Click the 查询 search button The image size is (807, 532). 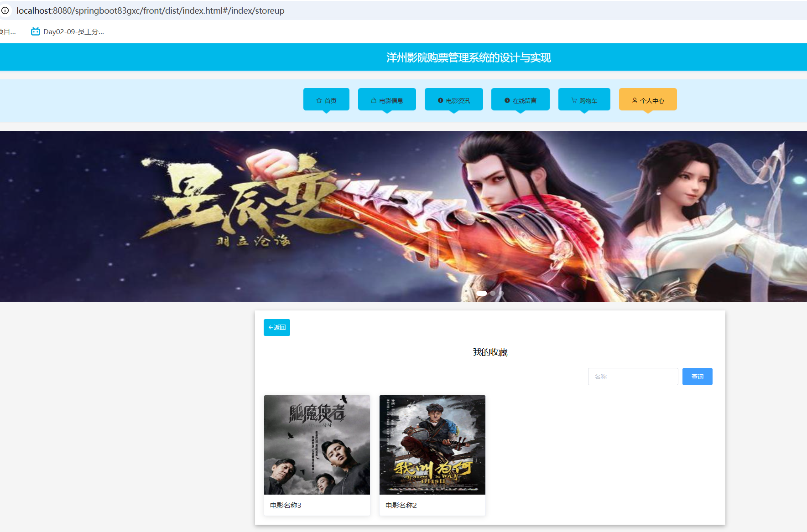(x=698, y=377)
